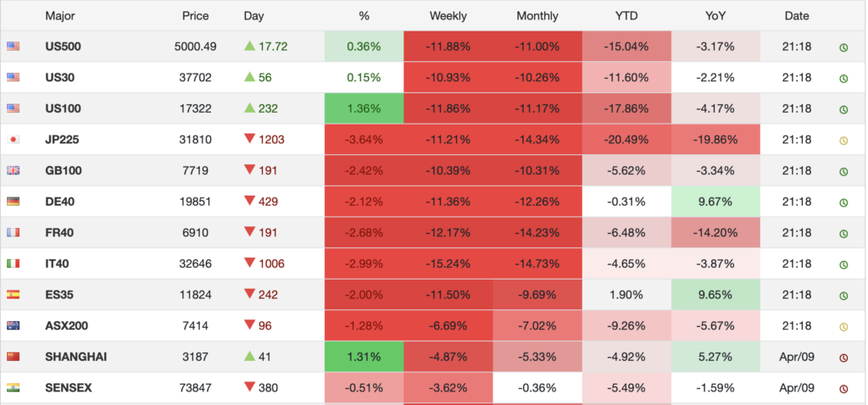The height and width of the screenshot is (405, 868).
Task: Open the FR40 index link
Action: [60, 233]
